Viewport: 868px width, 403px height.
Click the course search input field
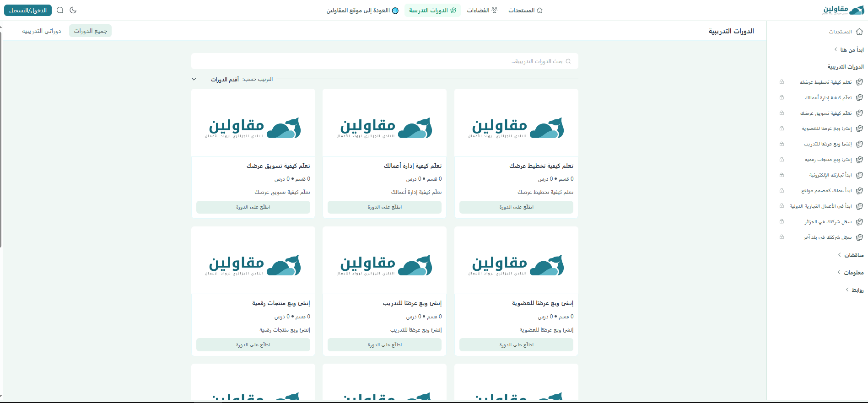click(x=384, y=61)
